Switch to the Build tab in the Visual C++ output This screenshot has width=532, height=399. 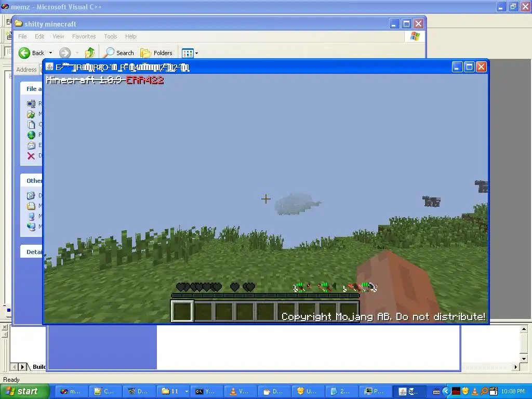[38, 367]
